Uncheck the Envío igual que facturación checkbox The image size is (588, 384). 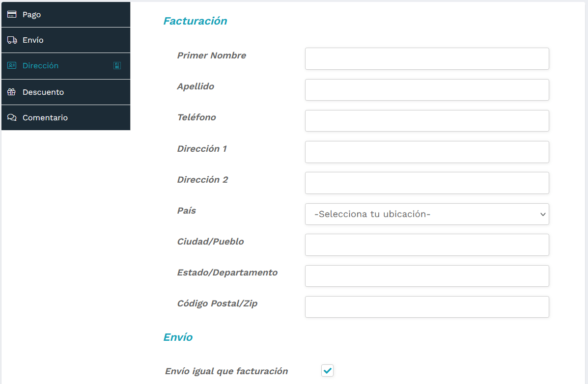pos(327,370)
